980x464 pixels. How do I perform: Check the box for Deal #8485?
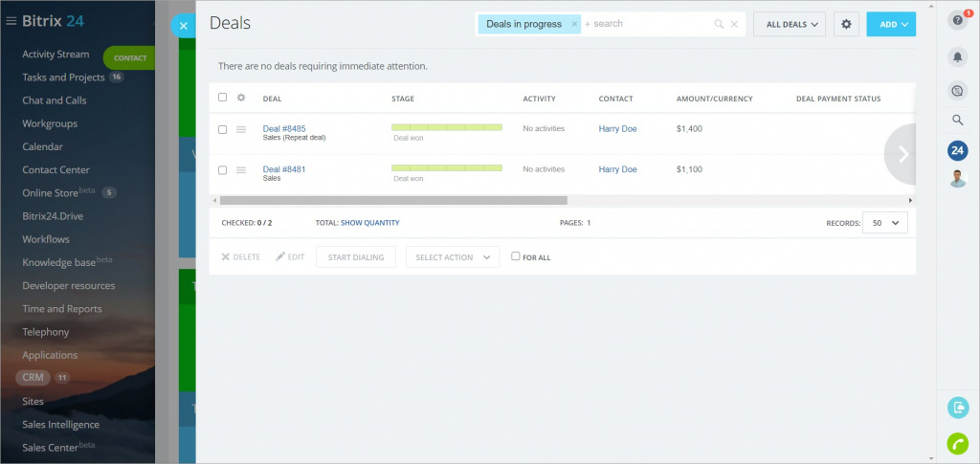click(x=222, y=129)
